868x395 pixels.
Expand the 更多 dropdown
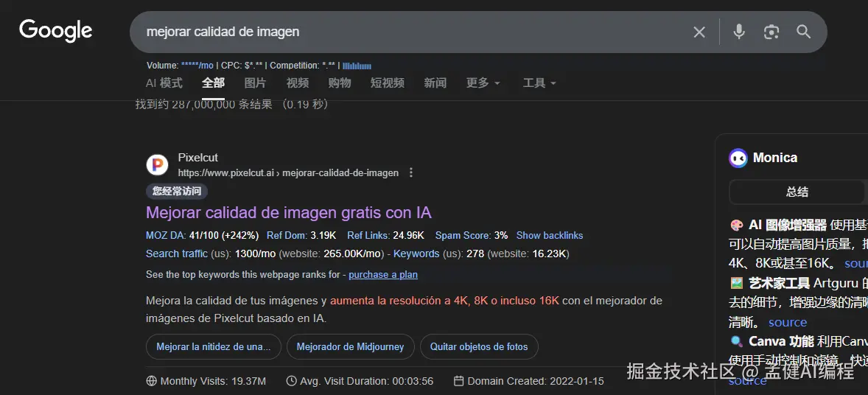coord(483,83)
